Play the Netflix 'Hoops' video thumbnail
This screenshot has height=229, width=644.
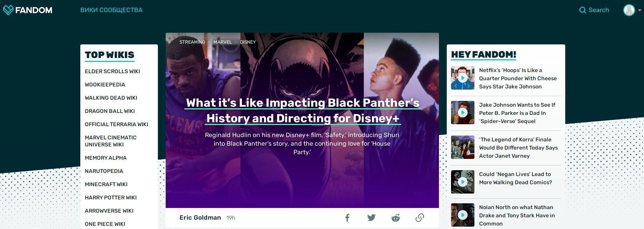point(463,78)
